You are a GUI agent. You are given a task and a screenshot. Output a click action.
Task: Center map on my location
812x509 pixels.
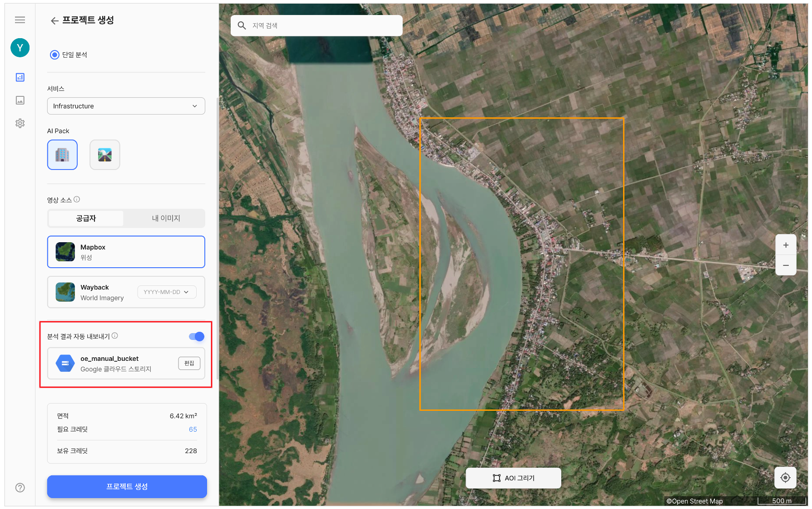click(785, 478)
